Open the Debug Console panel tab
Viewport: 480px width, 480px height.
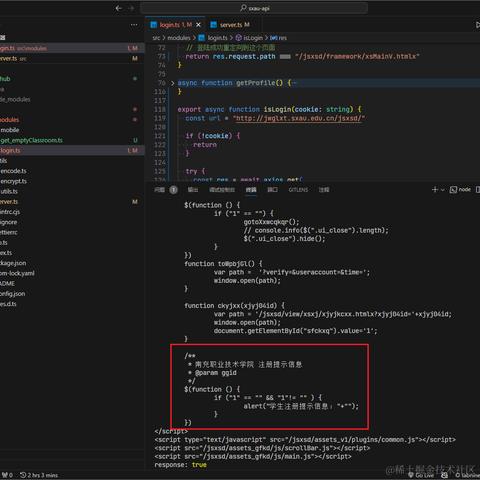(x=222, y=190)
